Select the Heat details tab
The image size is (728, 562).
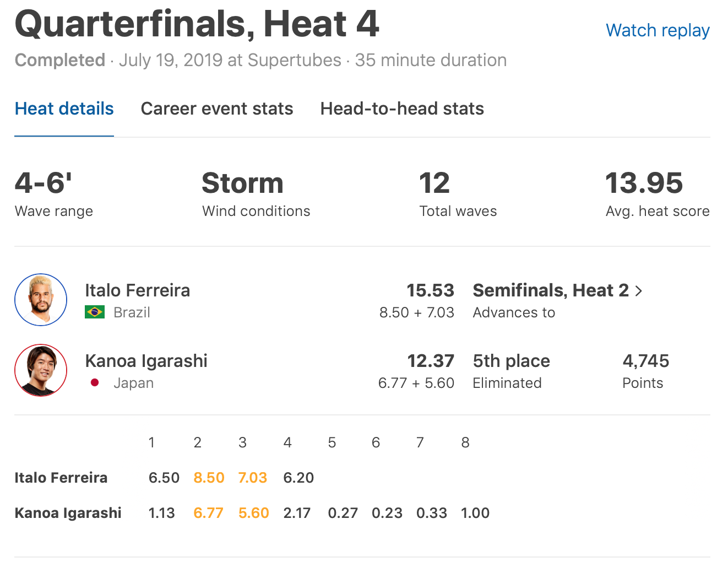click(64, 109)
